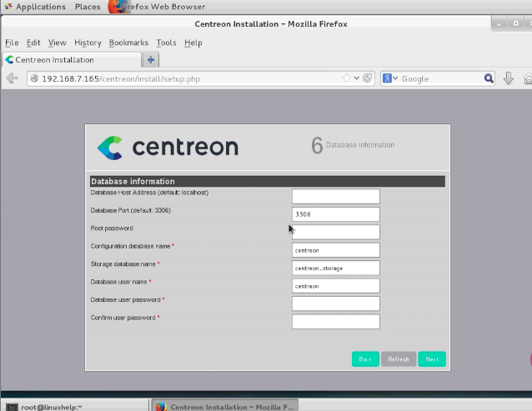Click the Firefox Web Browser panel icon
The height and width of the screenshot is (411, 532).
(x=117, y=7)
